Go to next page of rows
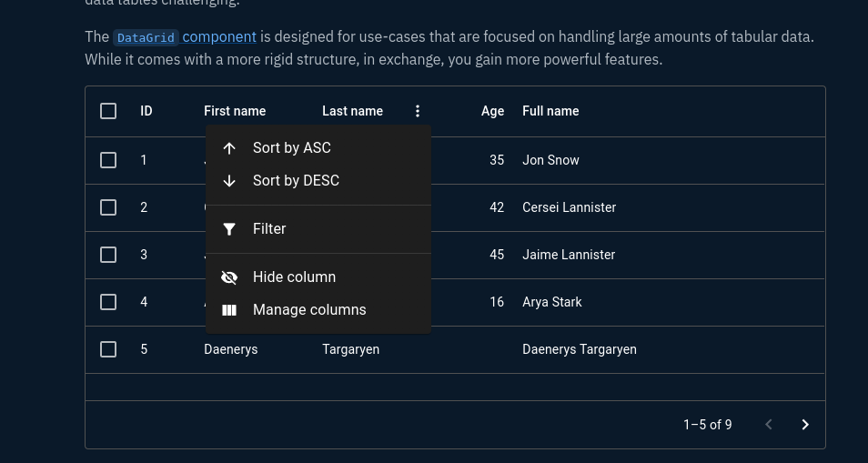This screenshot has width=868, height=463. [x=805, y=424]
